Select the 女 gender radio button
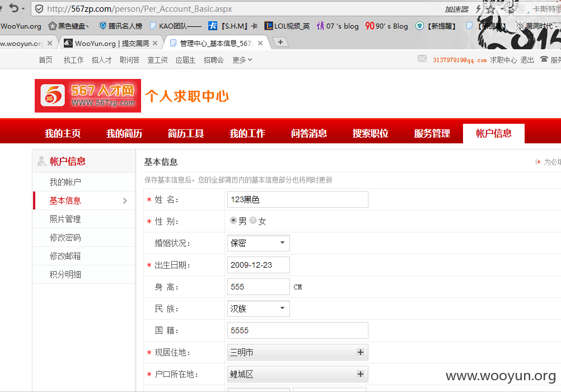 tap(253, 220)
